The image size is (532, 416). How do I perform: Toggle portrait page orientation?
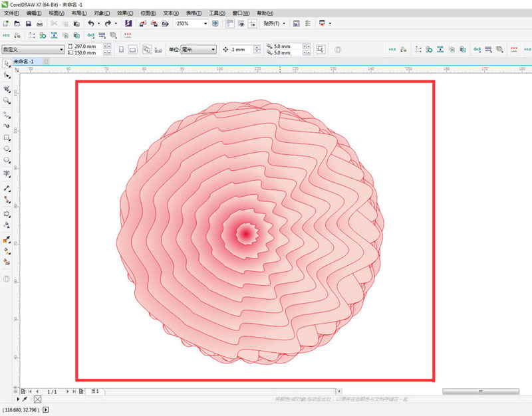tap(121, 49)
